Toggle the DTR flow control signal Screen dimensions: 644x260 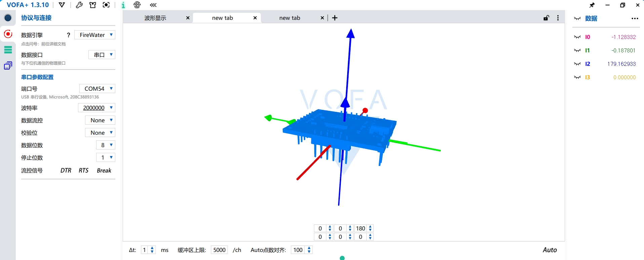click(x=66, y=170)
